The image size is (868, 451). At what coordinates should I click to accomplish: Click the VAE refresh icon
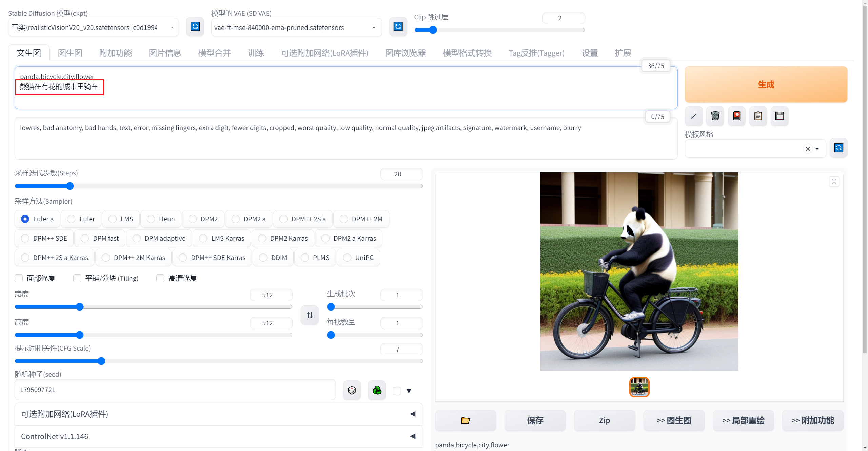pos(398,27)
